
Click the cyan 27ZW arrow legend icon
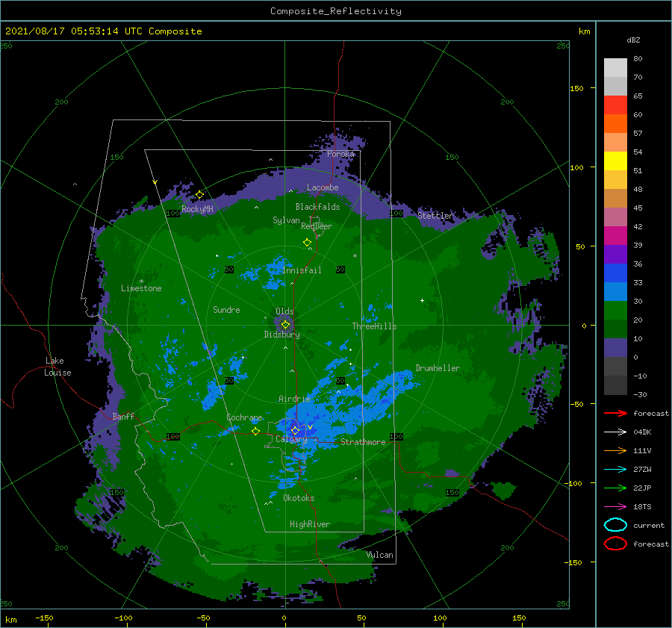tap(615, 470)
